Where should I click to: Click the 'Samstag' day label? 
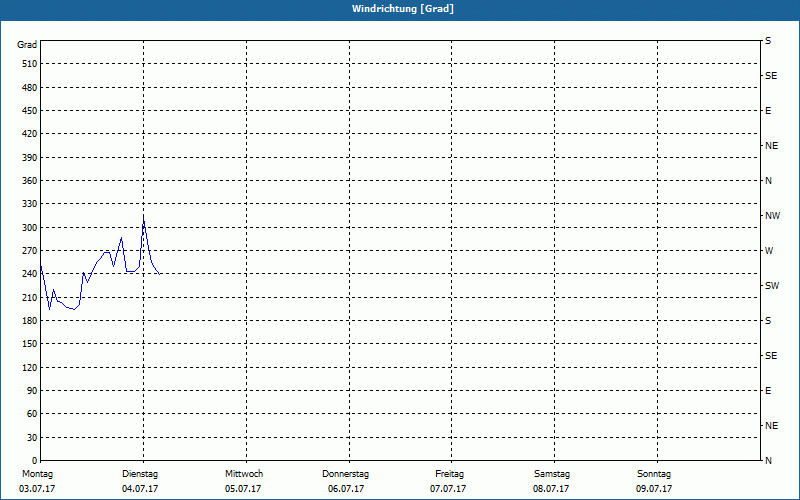(x=552, y=474)
